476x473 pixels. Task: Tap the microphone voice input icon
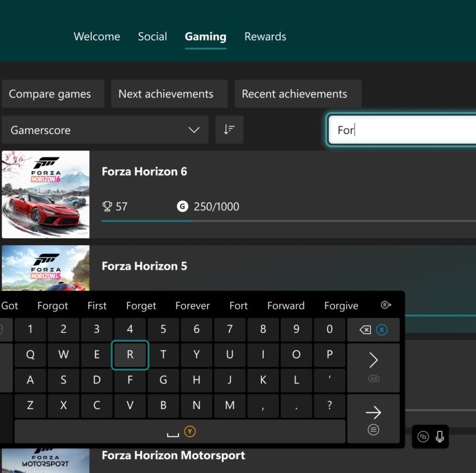[439, 436]
